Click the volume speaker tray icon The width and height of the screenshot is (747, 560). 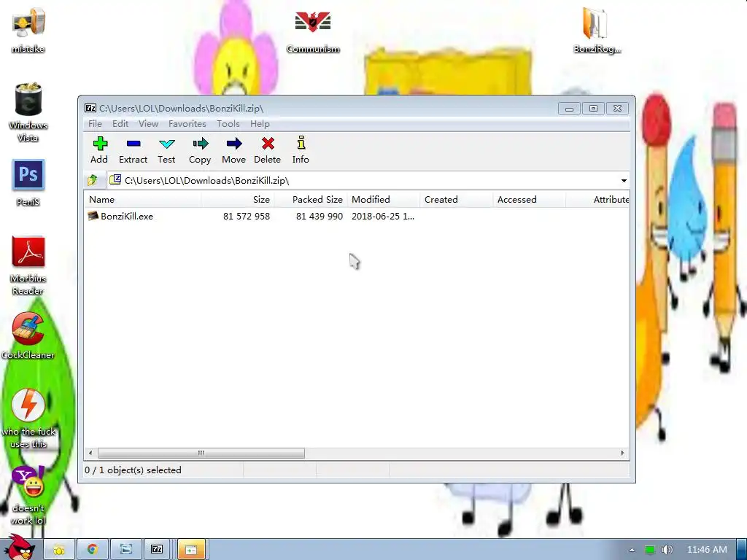pyautogui.click(x=667, y=550)
